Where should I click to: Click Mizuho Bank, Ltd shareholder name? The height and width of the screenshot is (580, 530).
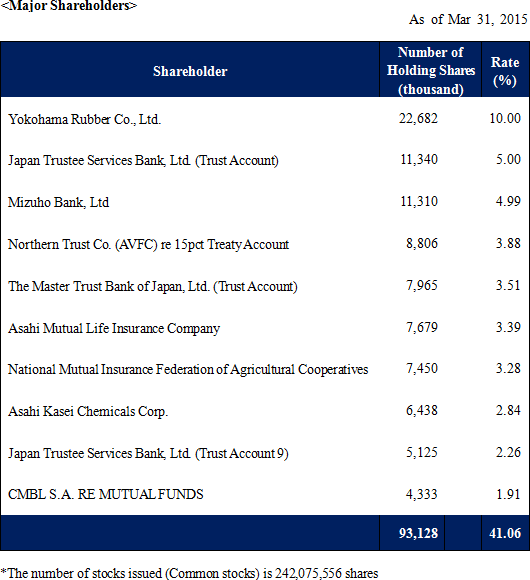(58, 202)
